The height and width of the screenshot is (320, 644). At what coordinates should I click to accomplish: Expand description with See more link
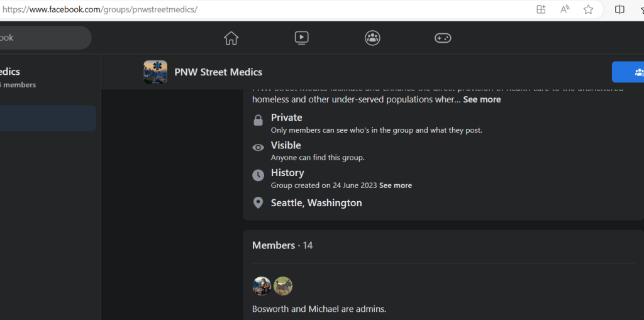click(482, 99)
